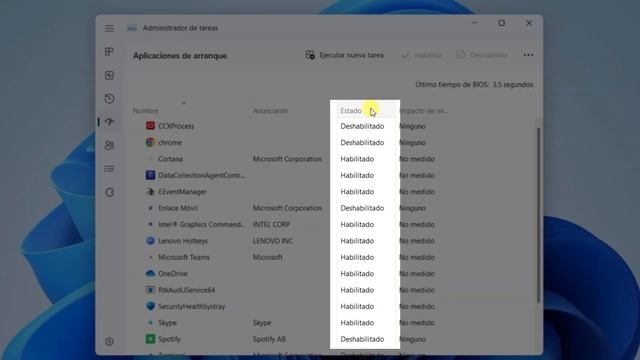Click No medido impact for Lenovo Hotkeys

pos(417,241)
